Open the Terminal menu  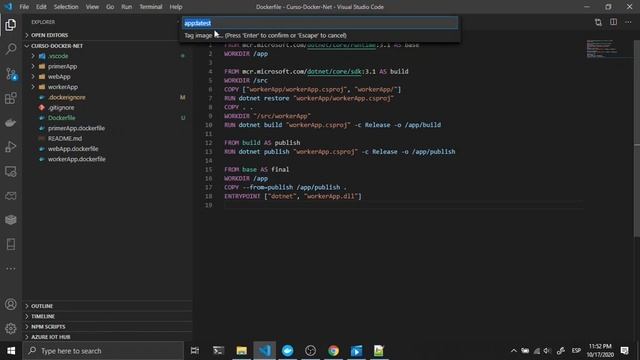pos(151,7)
